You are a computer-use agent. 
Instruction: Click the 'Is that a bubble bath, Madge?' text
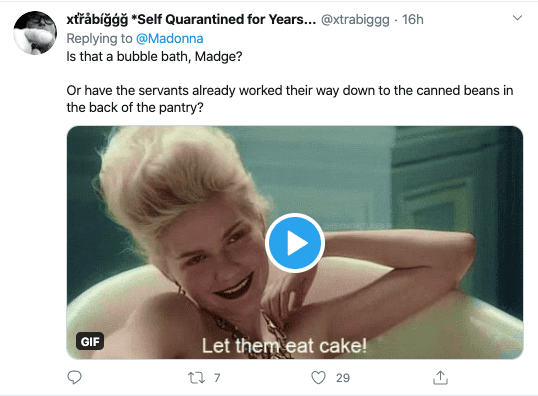[x=154, y=56]
